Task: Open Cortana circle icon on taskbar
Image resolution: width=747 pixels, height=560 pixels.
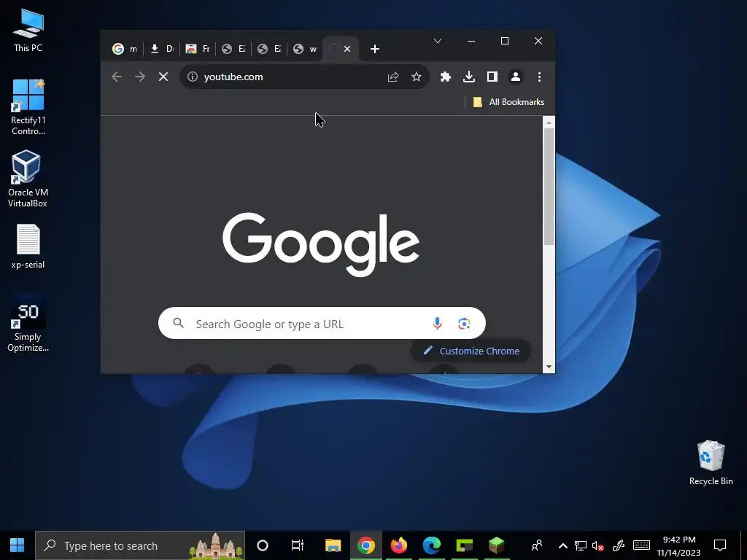Action: click(263, 545)
